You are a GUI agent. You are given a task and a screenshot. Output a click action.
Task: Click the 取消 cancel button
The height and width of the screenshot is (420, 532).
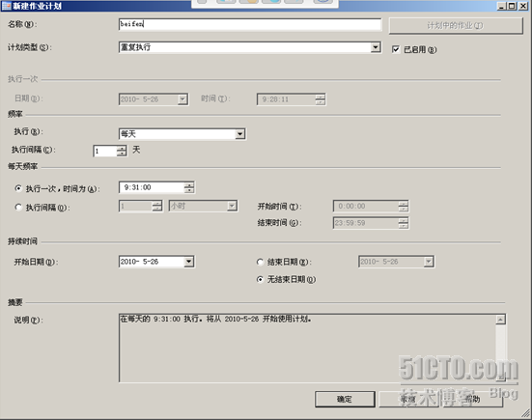pyautogui.click(x=408, y=399)
